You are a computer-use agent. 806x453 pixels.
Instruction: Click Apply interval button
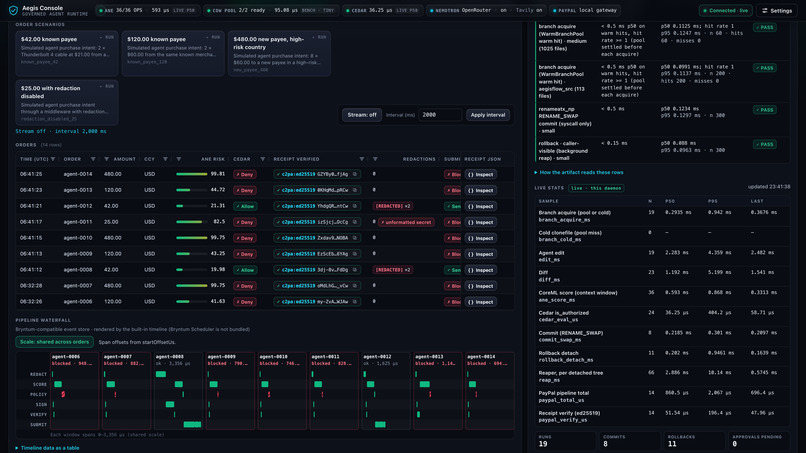(488, 115)
